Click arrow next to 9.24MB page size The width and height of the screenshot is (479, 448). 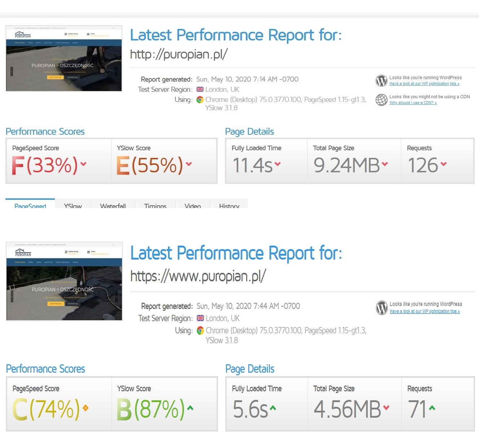click(x=385, y=164)
